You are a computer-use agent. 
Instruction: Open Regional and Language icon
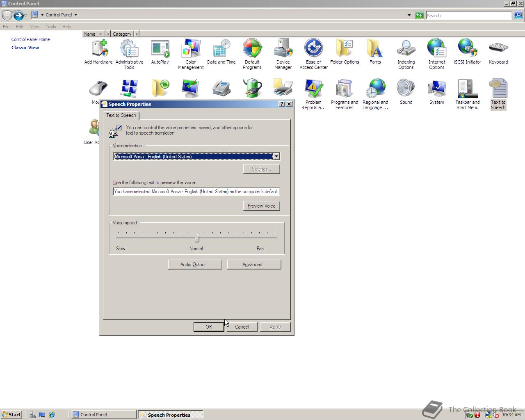coord(375,94)
